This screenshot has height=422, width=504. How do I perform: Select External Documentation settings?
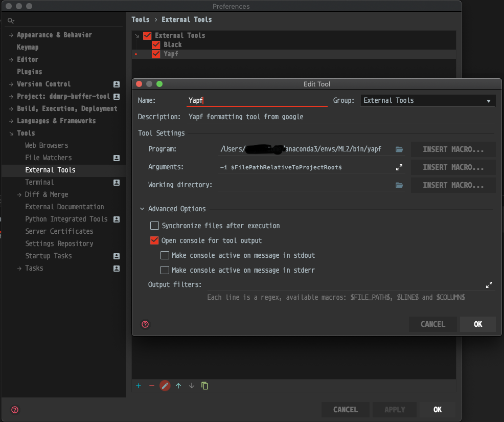(64, 207)
